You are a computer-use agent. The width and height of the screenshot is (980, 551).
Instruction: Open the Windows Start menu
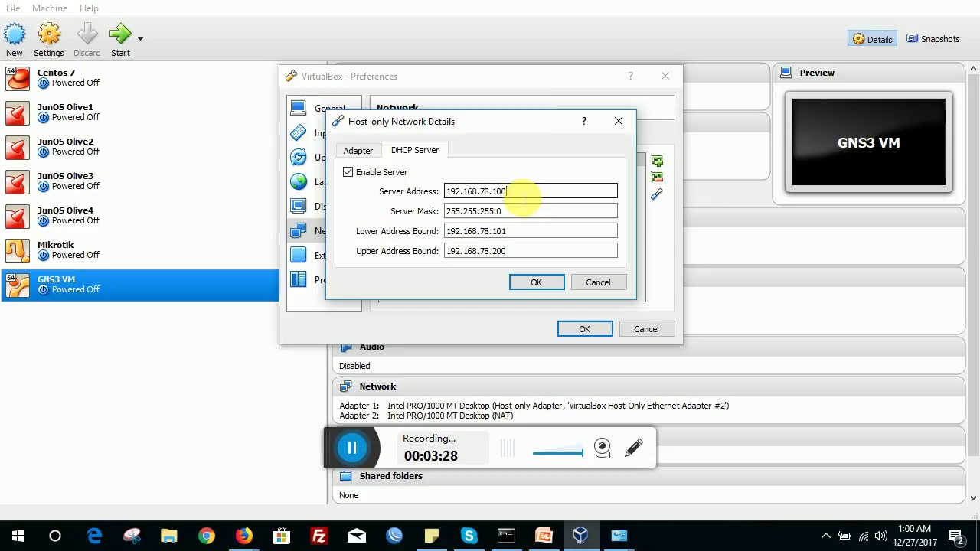[18, 536]
